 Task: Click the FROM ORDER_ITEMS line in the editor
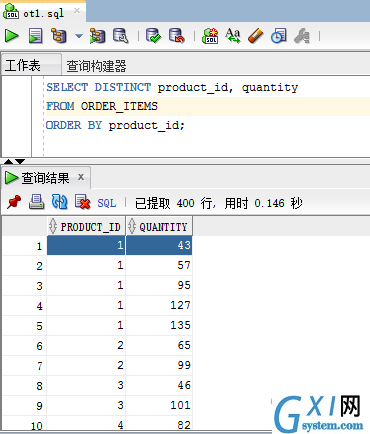click(x=102, y=106)
